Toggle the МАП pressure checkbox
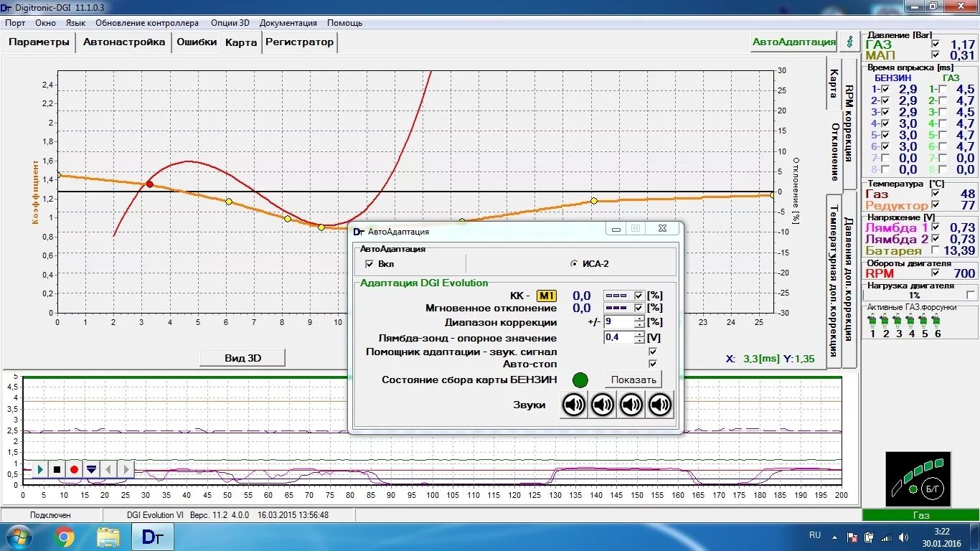Image resolution: width=980 pixels, height=551 pixels. point(935,55)
